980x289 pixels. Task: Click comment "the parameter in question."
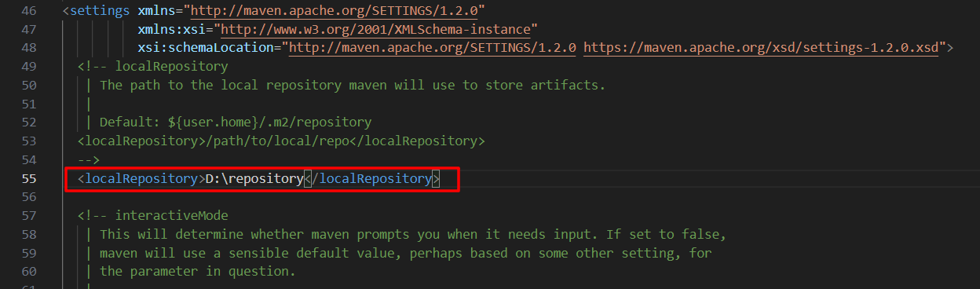click(198, 272)
